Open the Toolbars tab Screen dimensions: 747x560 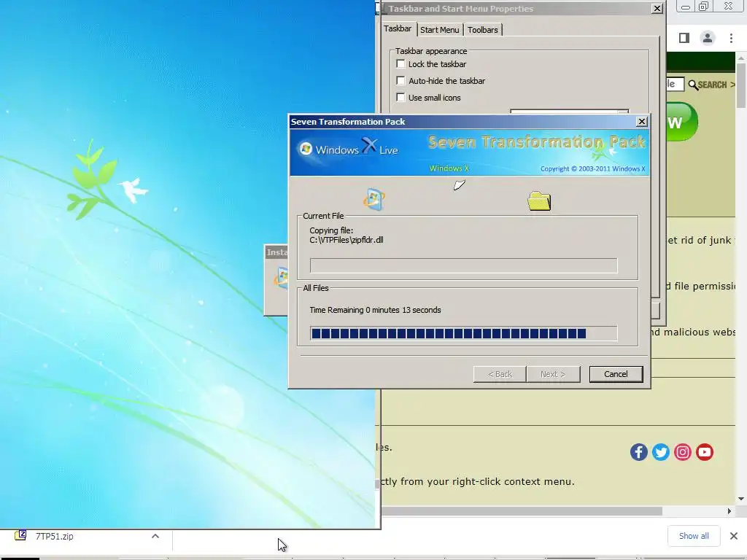click(x=483, y=29)
